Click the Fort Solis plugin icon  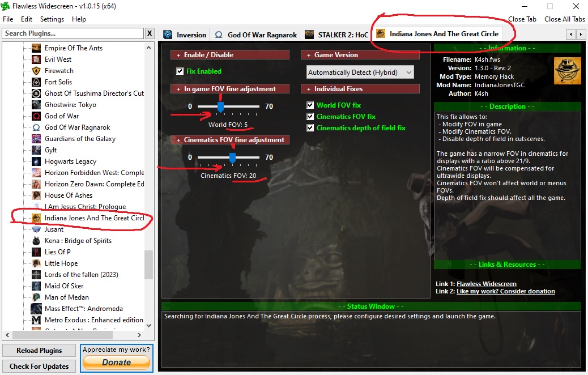coord(36,82)
